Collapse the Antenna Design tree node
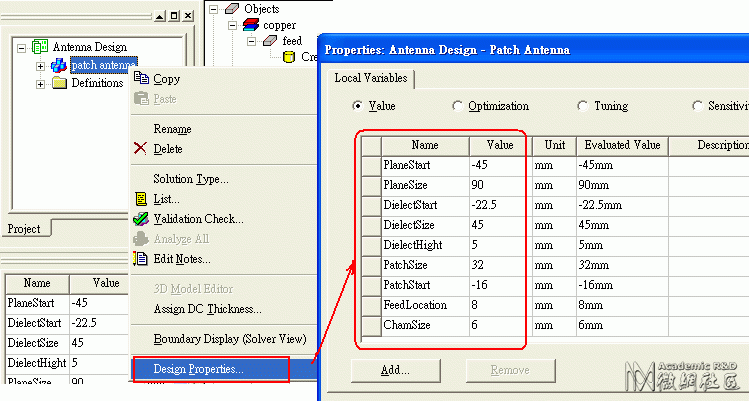 pos(21,48)
